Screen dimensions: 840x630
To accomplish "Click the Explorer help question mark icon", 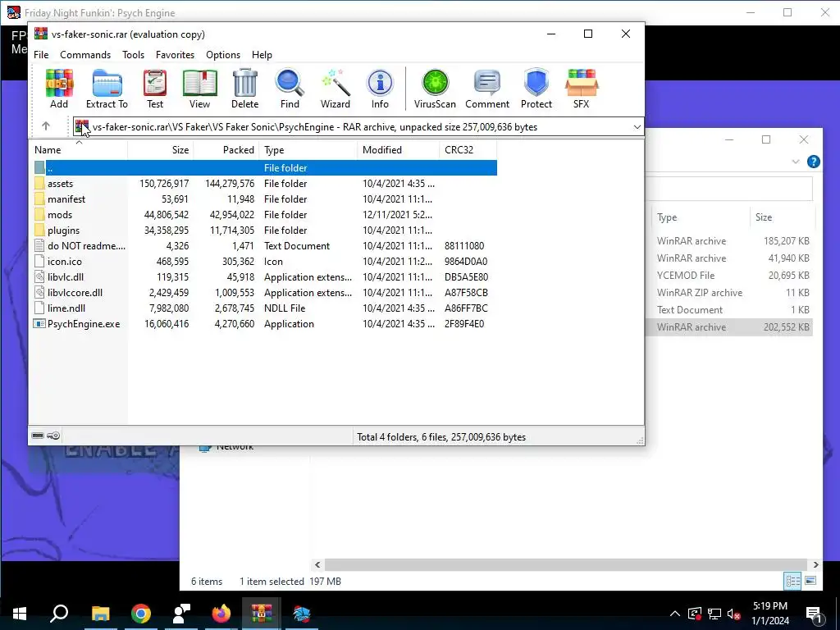I will coord(813,162).
